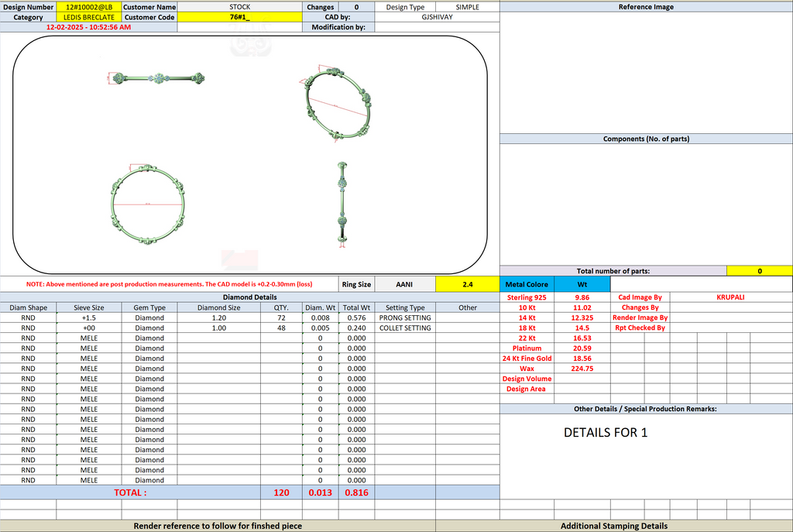The image size is (793, 532).
Task: Select quantity 72 cell
Action: tap(281, 317)
